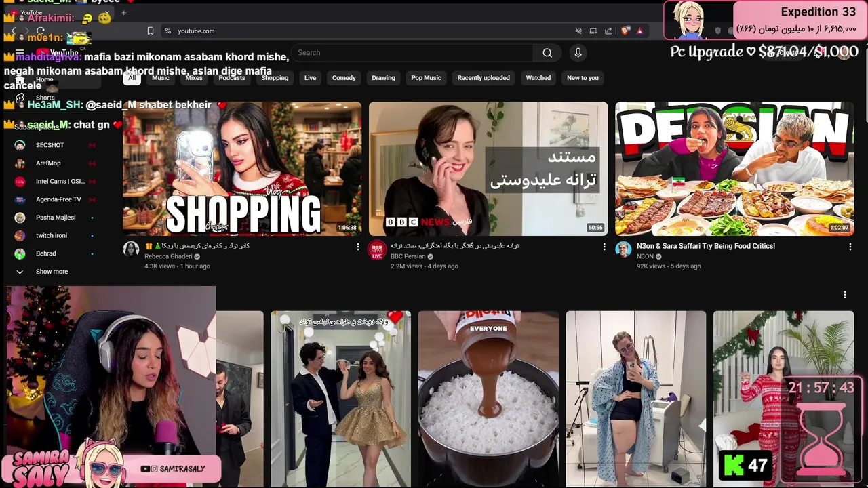The width and height of the screenshot is (868, 488).
Task: Open the mirror selfie blue robe Short
Action: (x=636, y=399)
